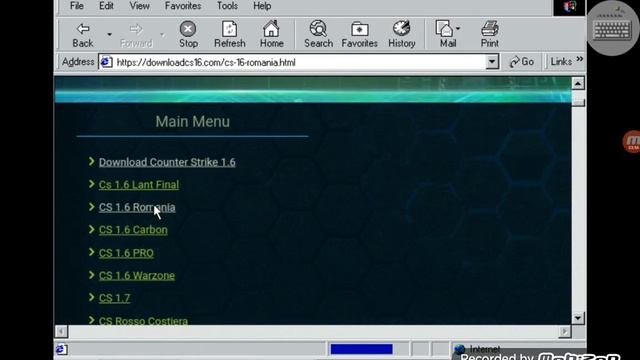Click the Windows logo throbber icon
This screenshot has width=640, height=360.
pyautogui.click(x=570, y=7)
